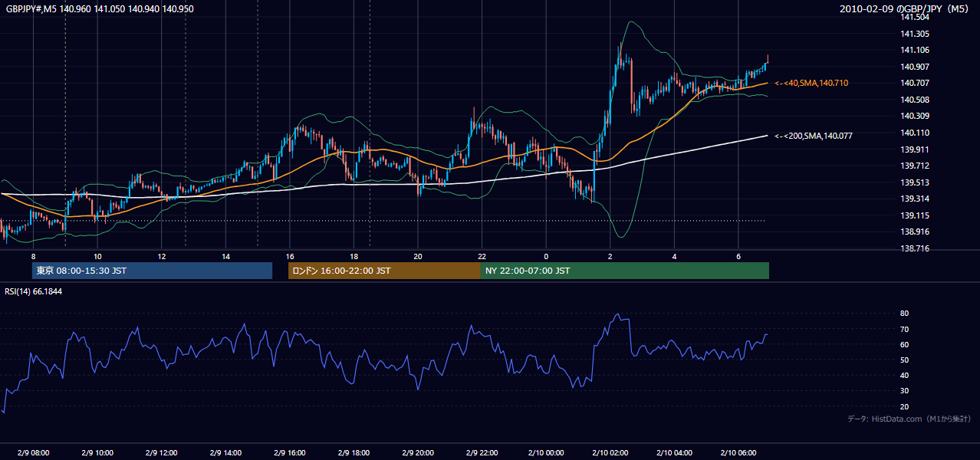Click the 2/9 14:00 time label
This screenshot has height=460, width=980.
(x=225, y=453)
